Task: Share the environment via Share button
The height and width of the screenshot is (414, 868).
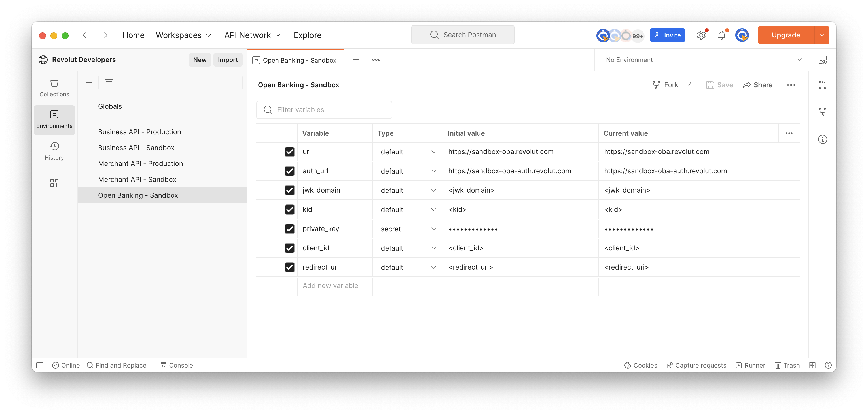Action: [x=757, y=85]
